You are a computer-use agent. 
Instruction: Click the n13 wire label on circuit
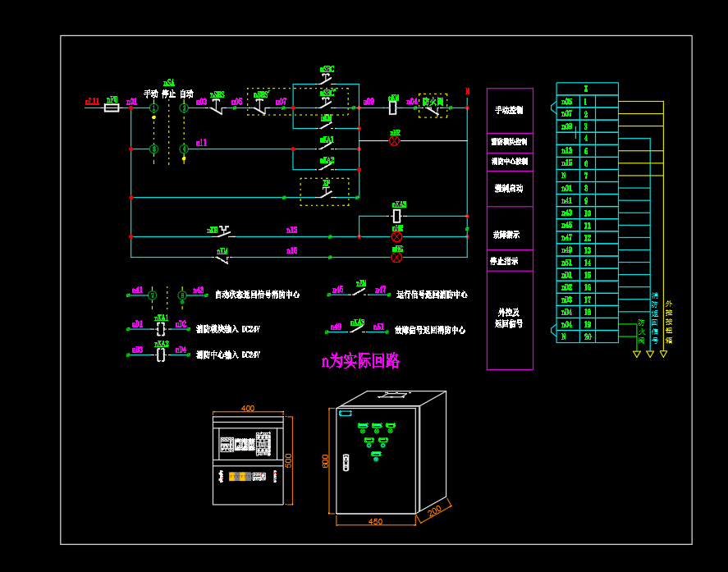tap(291, 230)
